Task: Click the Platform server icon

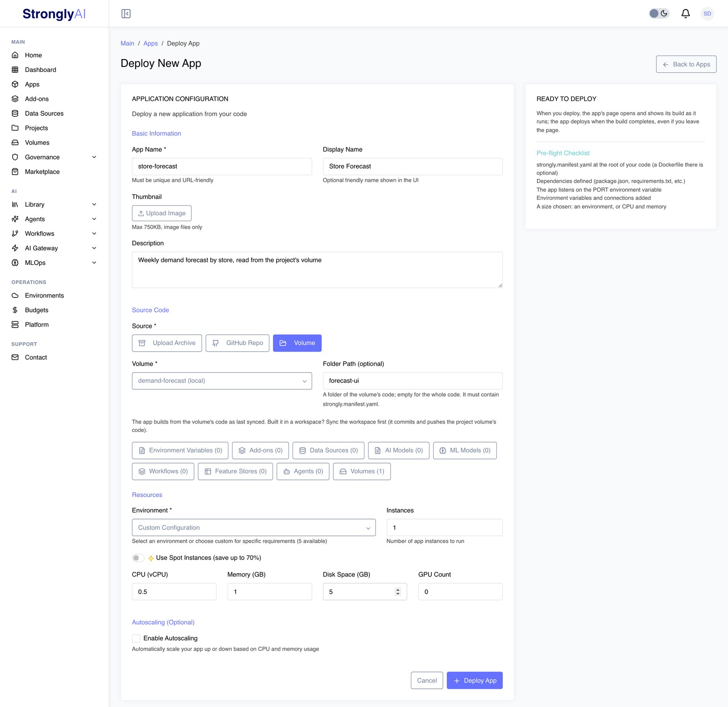Action: click(x=15, y=324)
